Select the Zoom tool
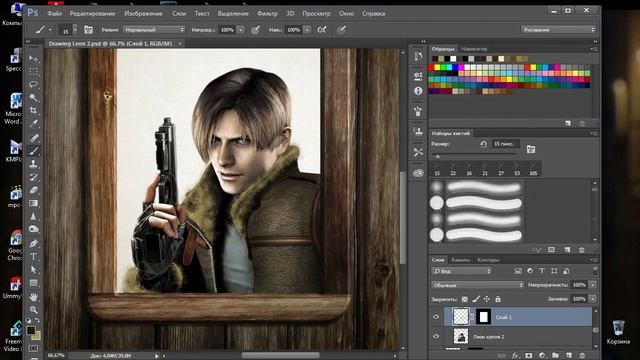Image resolution: width=640 pixels, height=360 pixels. coord(33,310)
